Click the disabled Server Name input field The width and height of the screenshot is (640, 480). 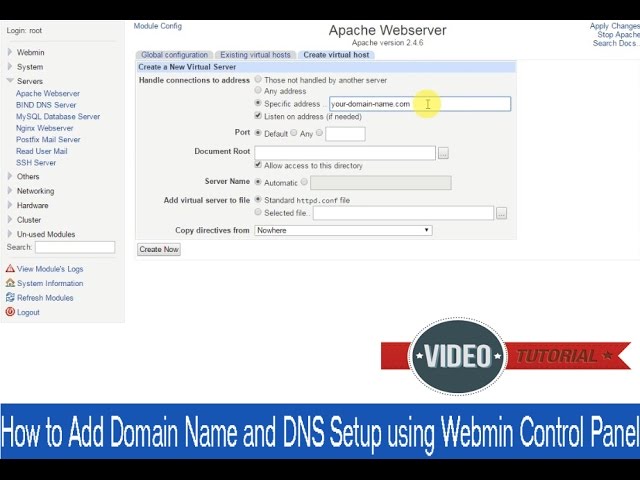[x=381, y=183]
